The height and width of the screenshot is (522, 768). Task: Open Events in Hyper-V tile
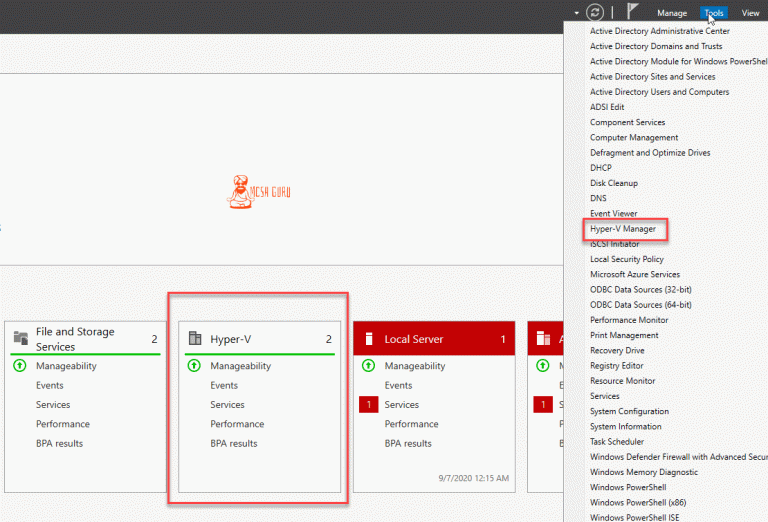224,385
